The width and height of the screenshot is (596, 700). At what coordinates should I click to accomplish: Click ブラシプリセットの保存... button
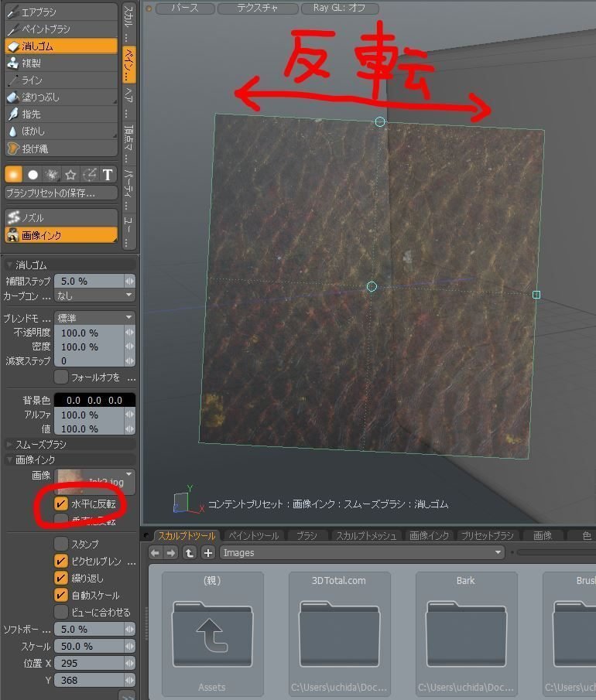61,193
